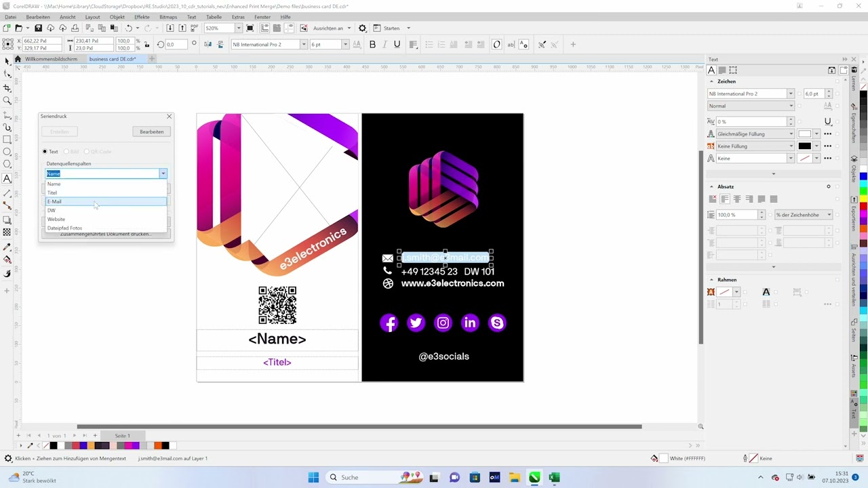
Task: Click the Full-screen preview icon
Action: [x=250, y=28]
